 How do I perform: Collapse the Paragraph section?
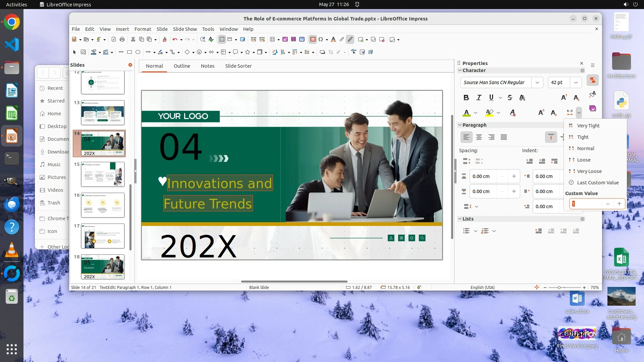(x=460, y=125)
